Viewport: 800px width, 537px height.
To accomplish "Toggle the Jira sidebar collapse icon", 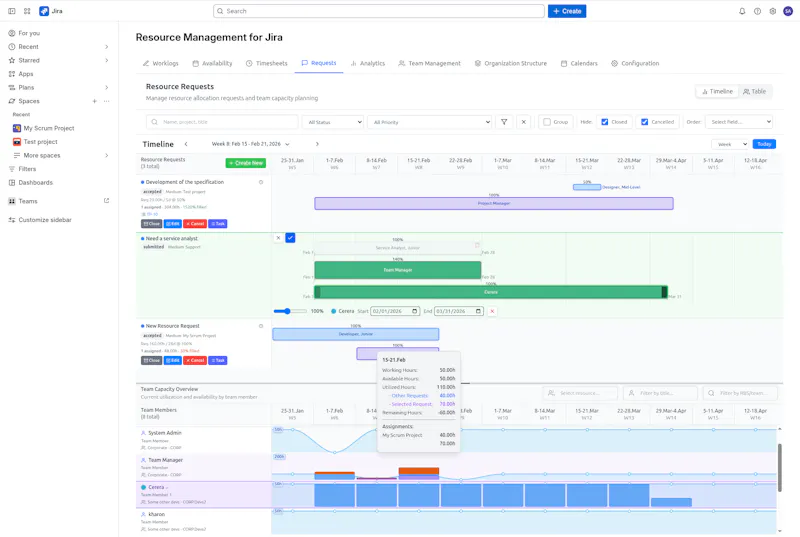I will point(12,11).
